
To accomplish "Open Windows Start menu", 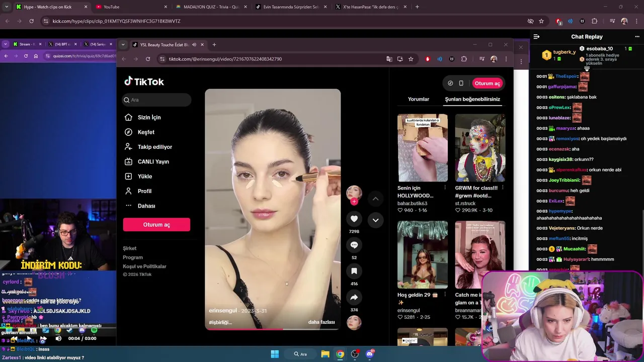I will pos(275,354).
